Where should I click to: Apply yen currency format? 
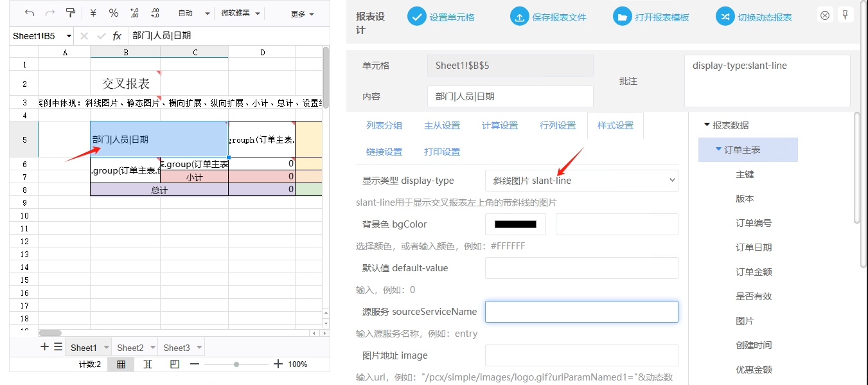[x=93, y=13]
